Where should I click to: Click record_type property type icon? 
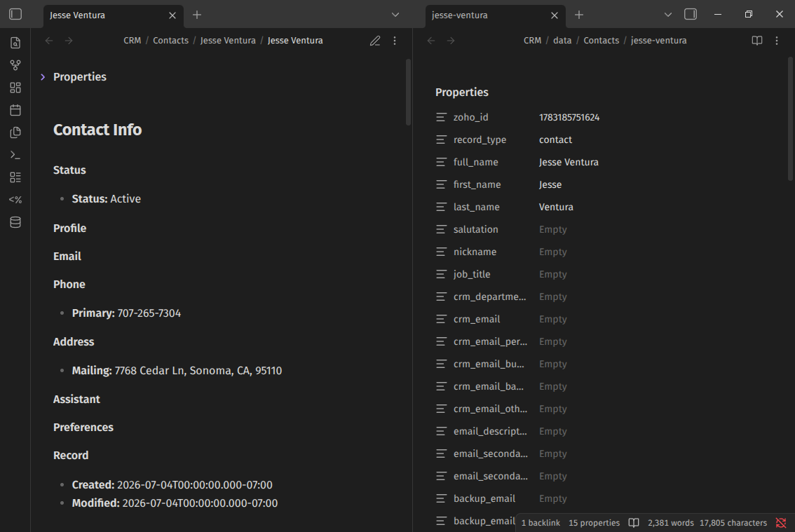coord(442,139)
